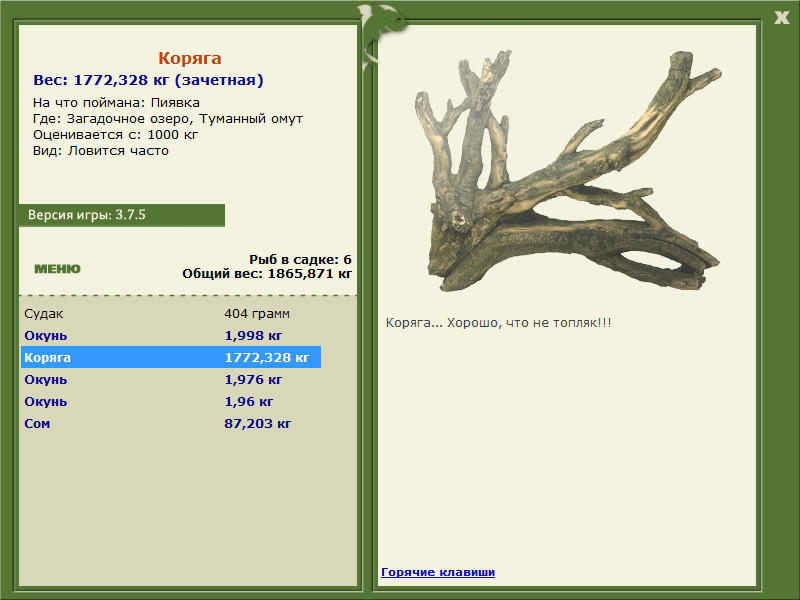Screen dimensions: 800x600
Task: Click the Коряга title heading
Action: click(x=189, y=58)
